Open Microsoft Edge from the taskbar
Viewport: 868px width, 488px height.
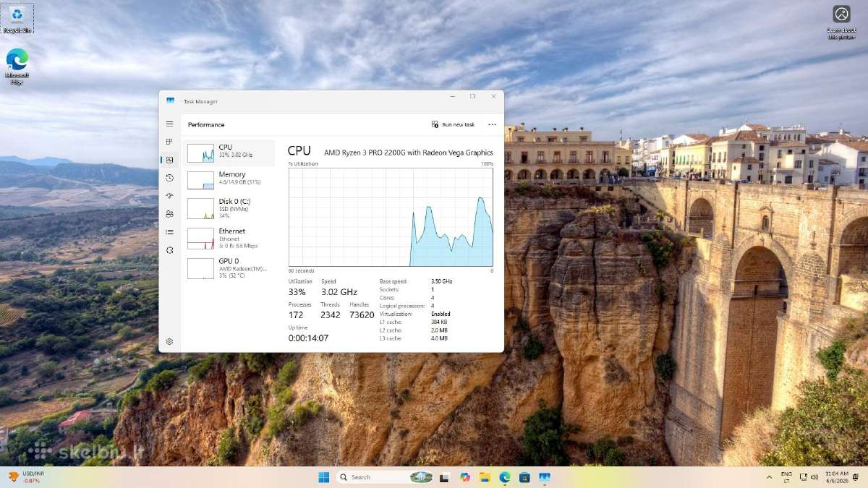pyautogui.click(x=505, y=477)
